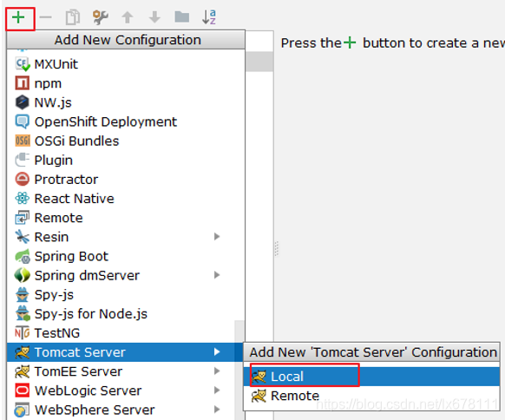Click the React Native text
Image resolution: width=505 pixels, height=420 pixels.
[75, 199]
